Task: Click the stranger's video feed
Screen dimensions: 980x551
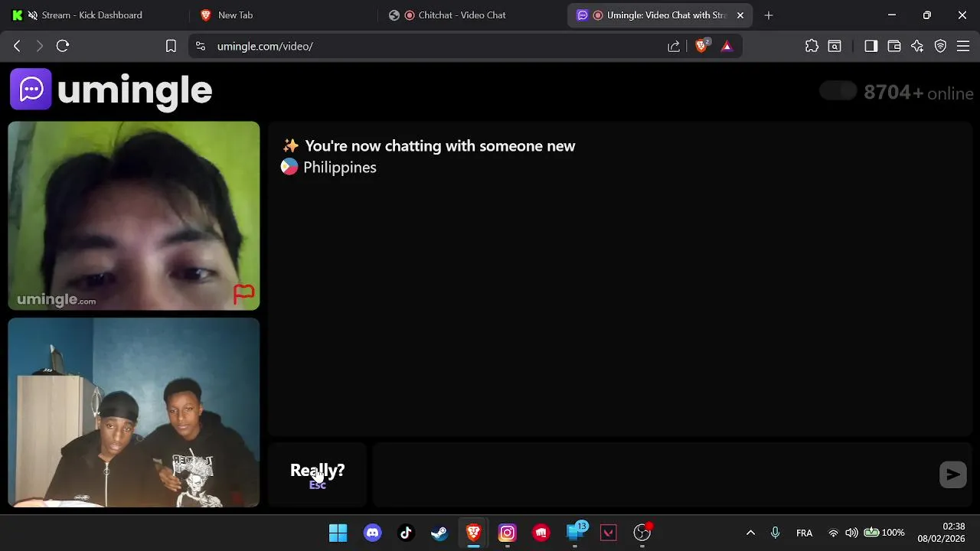Action: (134, 216)
